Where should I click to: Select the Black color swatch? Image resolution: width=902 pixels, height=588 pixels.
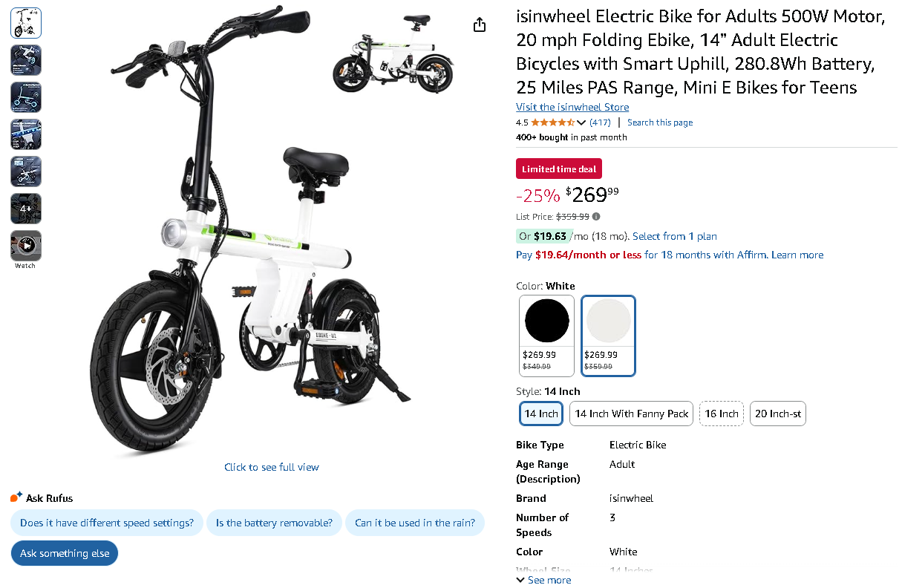coord(546,320)
